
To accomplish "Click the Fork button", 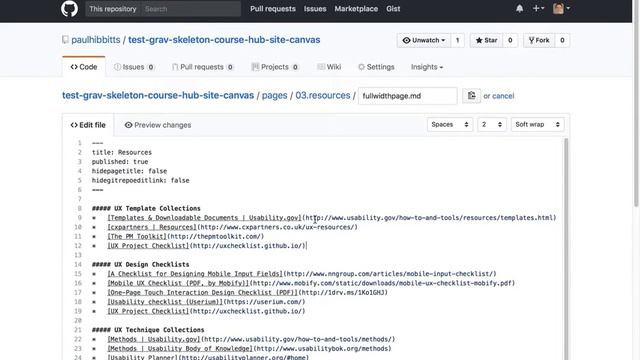I will click(539, 40).
